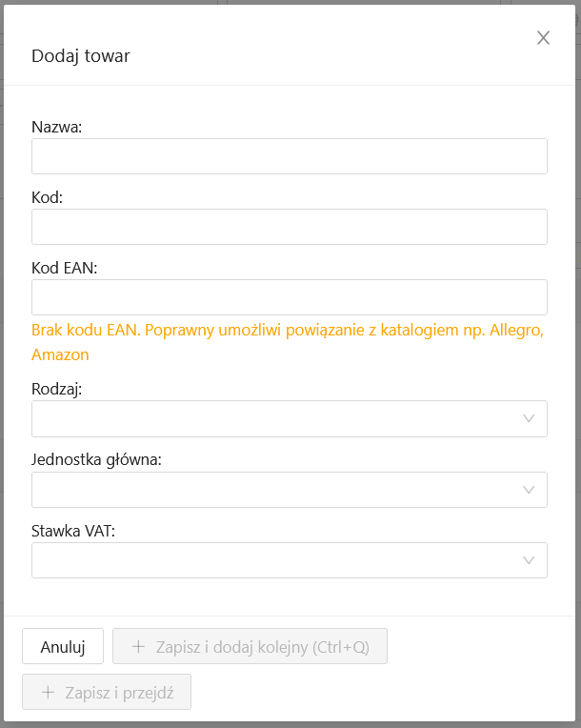Click the Stawka VAT chevron arrow
Viewport: 581px width, 728px height.
pos(530,560)
